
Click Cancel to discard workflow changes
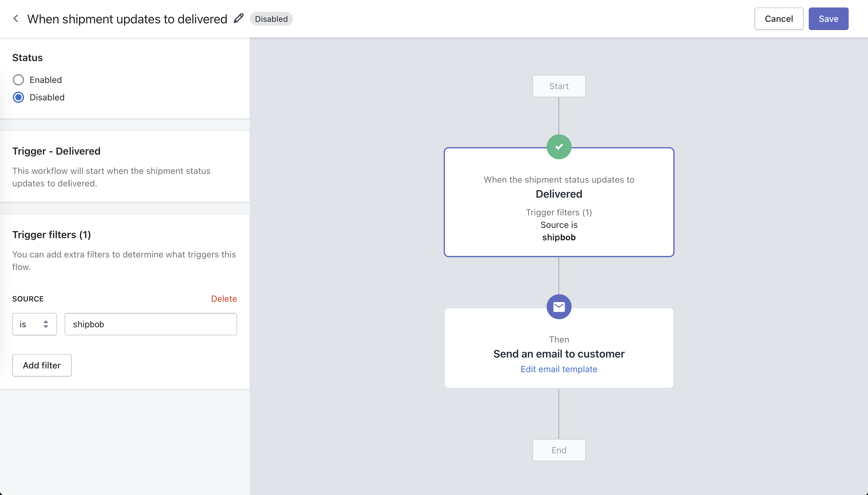pos(778,18)
